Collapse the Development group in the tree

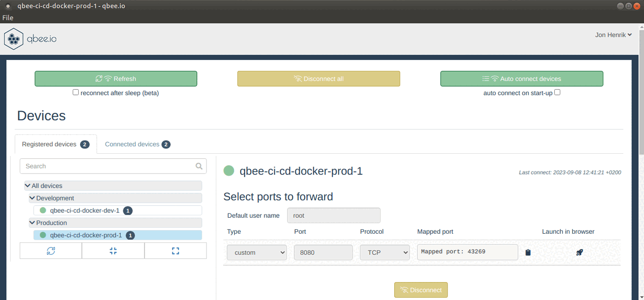tap(32, 198)
